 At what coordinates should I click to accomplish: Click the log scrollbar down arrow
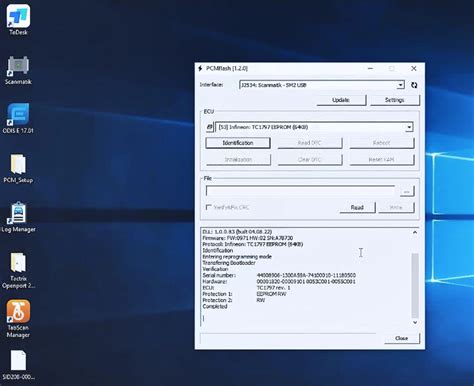coord(415,322)
